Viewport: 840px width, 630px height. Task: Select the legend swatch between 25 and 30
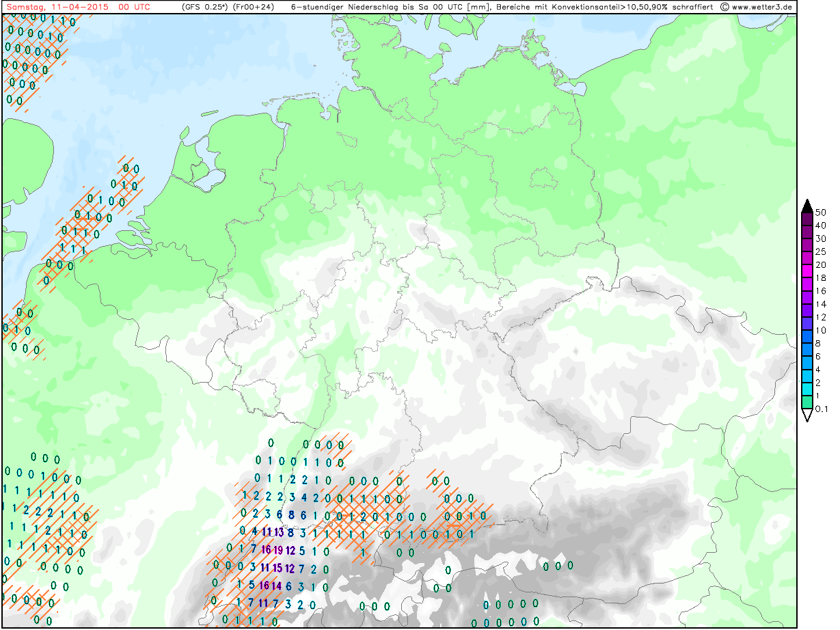point(807,245)
